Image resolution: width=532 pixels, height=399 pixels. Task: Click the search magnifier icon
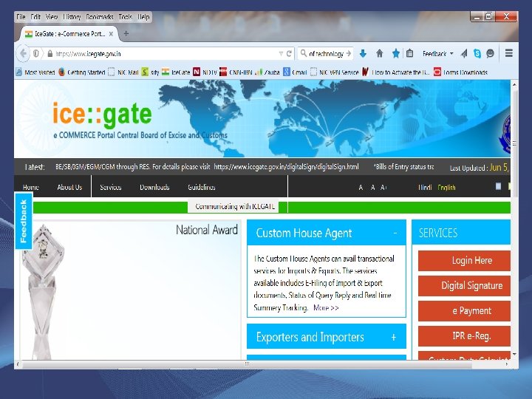point(304,53)
